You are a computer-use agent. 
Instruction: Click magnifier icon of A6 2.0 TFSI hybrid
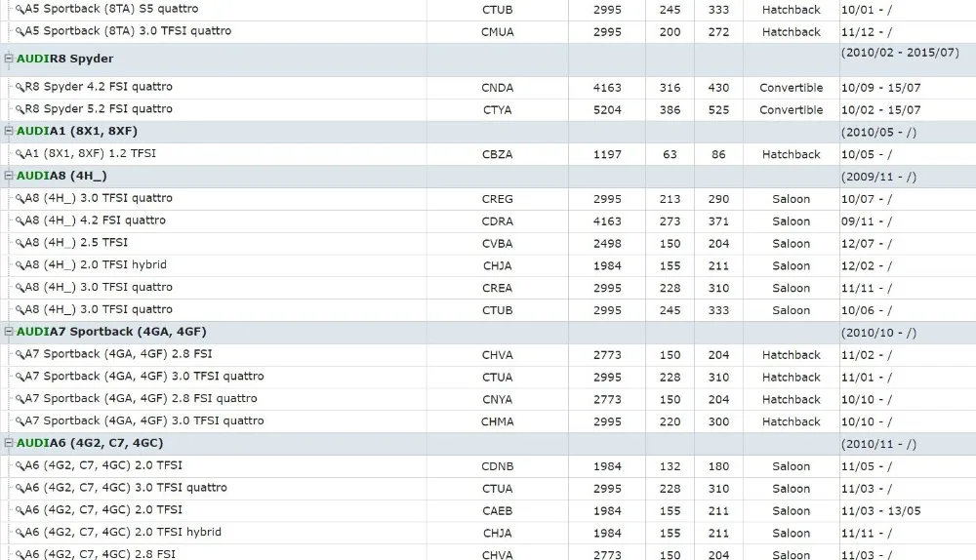pyautogui.click(x=20, y=534)
